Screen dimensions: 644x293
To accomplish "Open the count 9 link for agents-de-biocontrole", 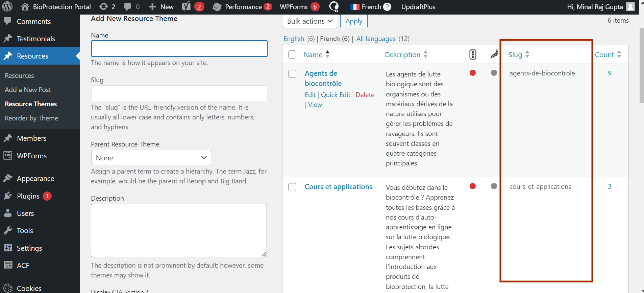I will [610, 73].
